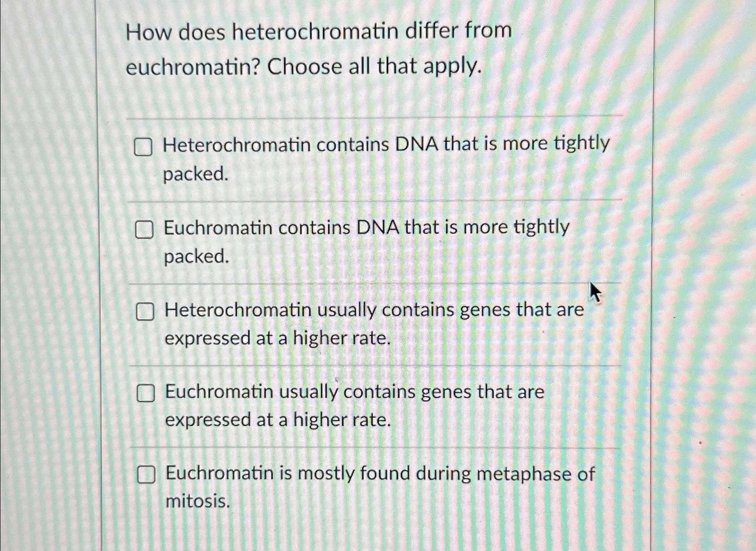Click the phrase 'expressed at a higher rate'
This screenshot has height=551, width=756.
pos(277,420)
